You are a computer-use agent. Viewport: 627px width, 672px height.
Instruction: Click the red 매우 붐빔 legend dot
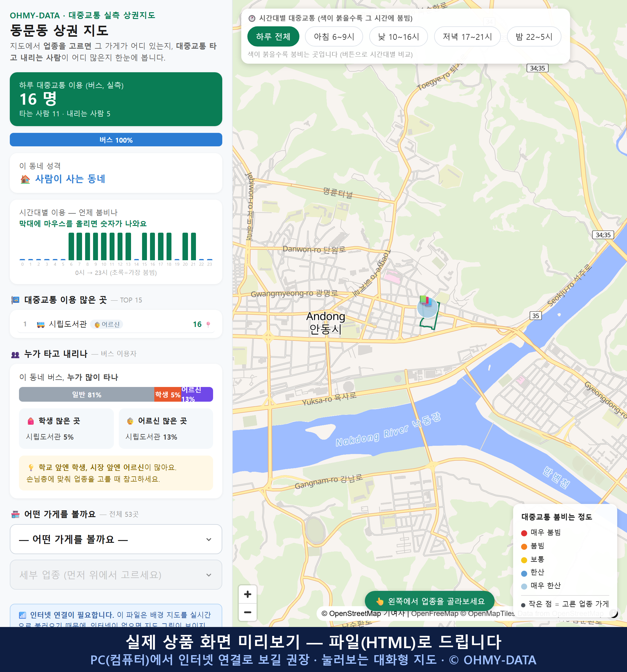524,533
